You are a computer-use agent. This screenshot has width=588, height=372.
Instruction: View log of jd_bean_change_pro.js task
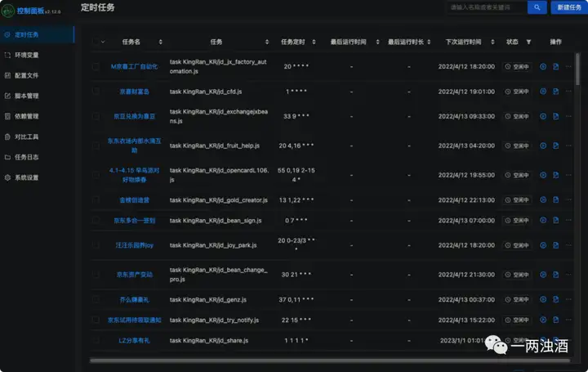point(556,275)
